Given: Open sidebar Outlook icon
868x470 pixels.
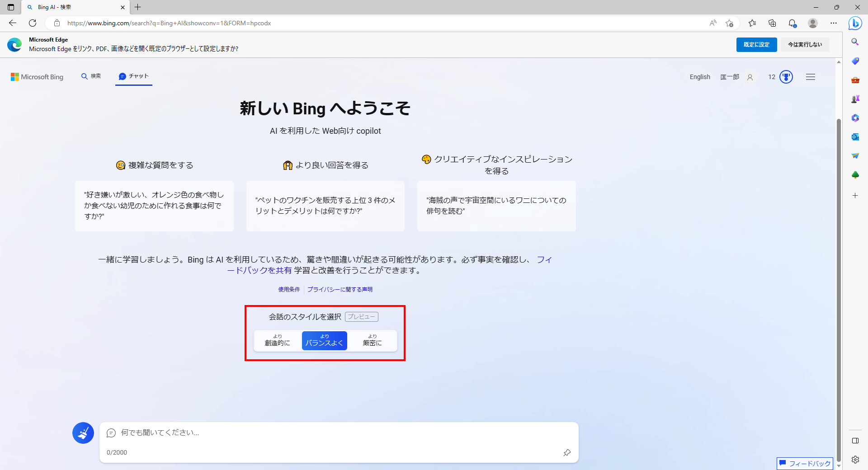Looking at the screenshot, I should pyautogui.click(x=855, y=137).
